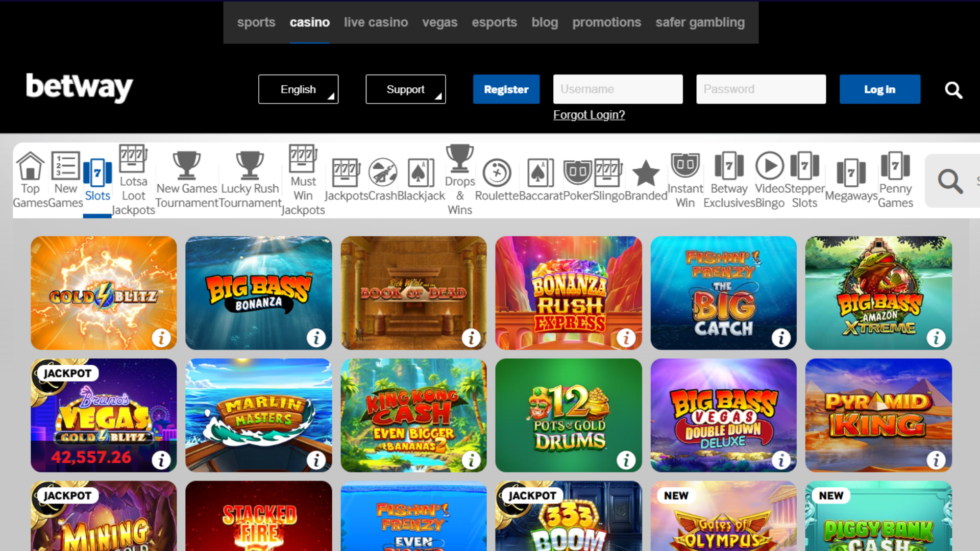Viewport: 980px width, 551px height.
Task: Click the Log in button
Action: (x=880, y=89)
